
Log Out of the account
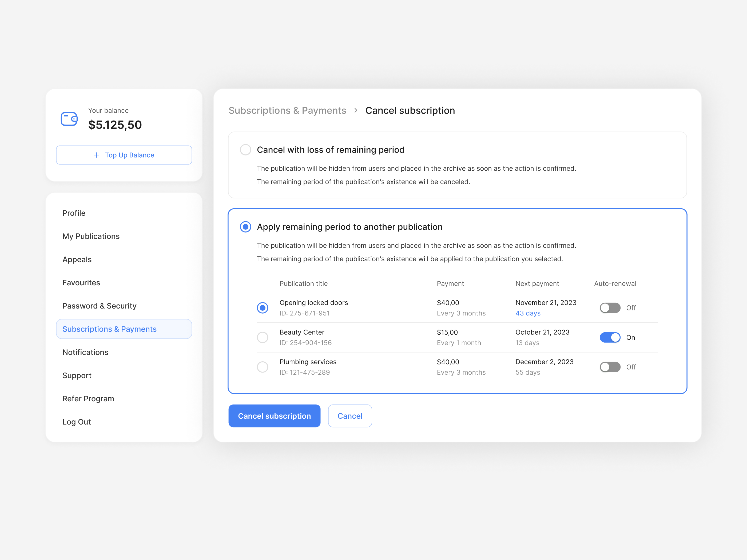(x=77, y=422)
